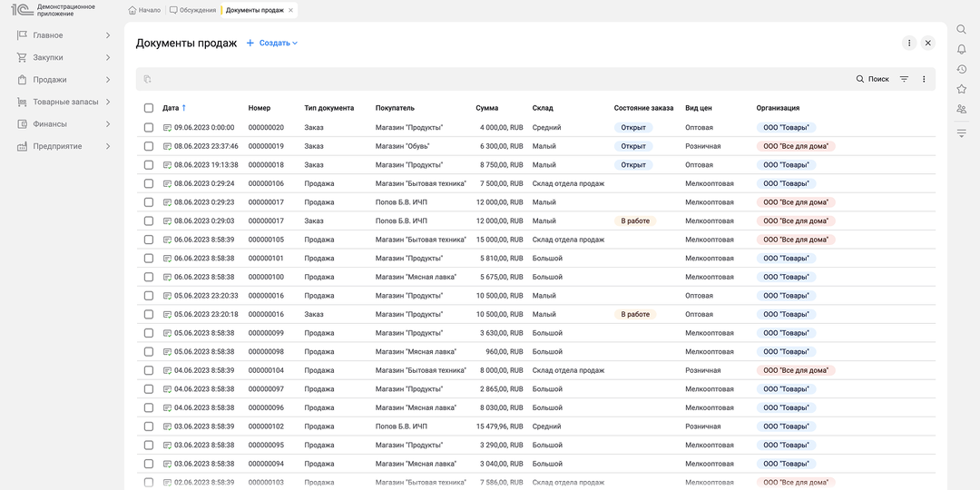Open history clock icon in right sidebar

point(961,69)
